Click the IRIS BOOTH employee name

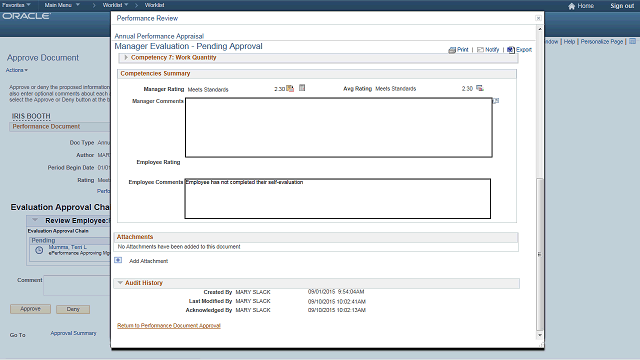click(x=31, y=116)
